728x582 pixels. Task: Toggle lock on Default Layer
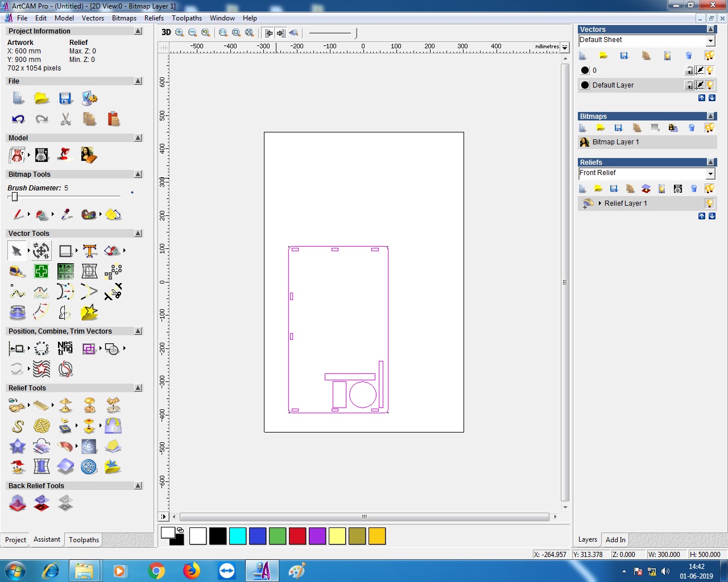[x=689, y=85]
